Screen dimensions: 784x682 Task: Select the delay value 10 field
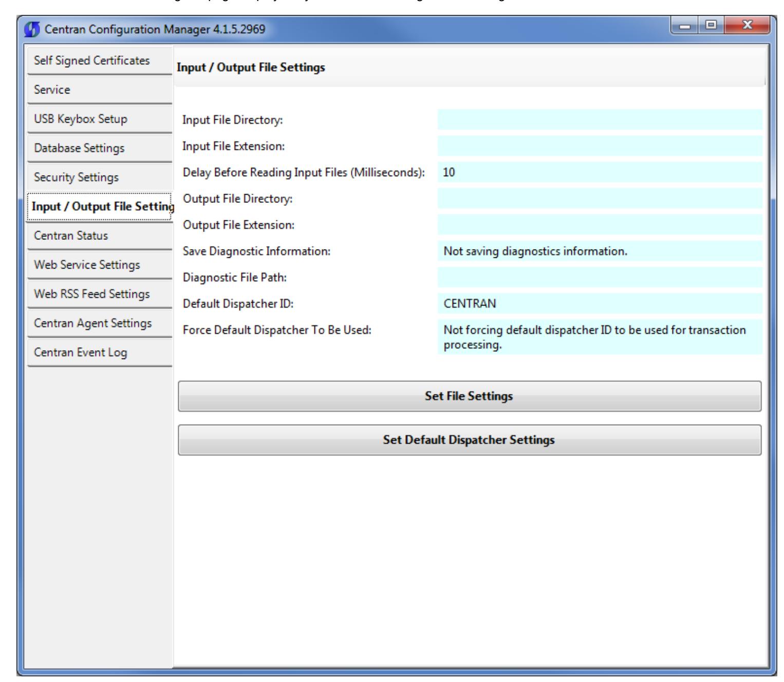pos(600,173)
